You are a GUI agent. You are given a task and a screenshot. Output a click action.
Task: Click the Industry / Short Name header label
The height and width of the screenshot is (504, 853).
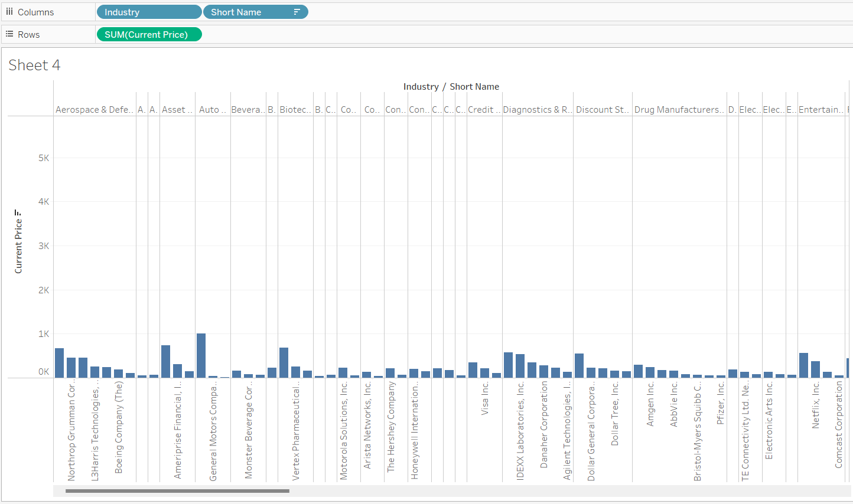[x=451, y=86]
